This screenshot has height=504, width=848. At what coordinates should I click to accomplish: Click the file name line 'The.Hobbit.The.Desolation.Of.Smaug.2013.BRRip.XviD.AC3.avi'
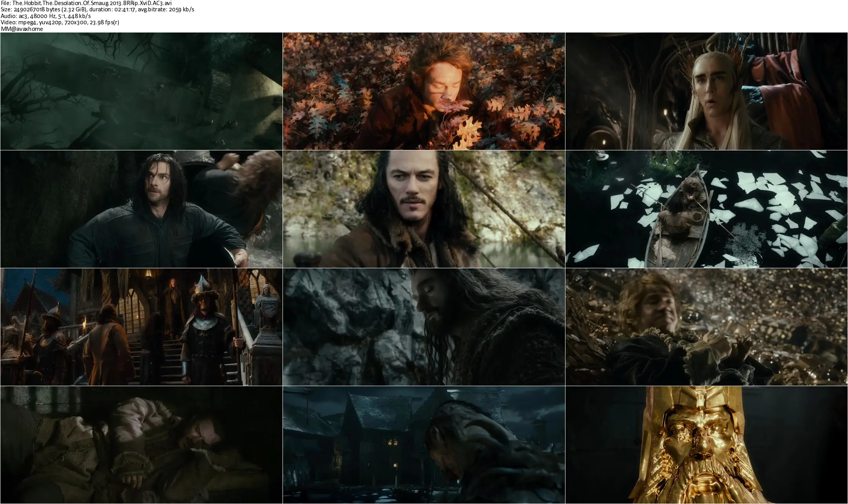point(86,3)
